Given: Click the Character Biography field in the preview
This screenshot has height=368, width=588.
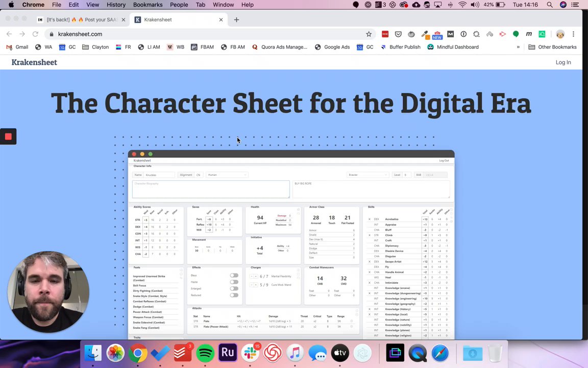Looking at the screenshot, I should [211, 189].
